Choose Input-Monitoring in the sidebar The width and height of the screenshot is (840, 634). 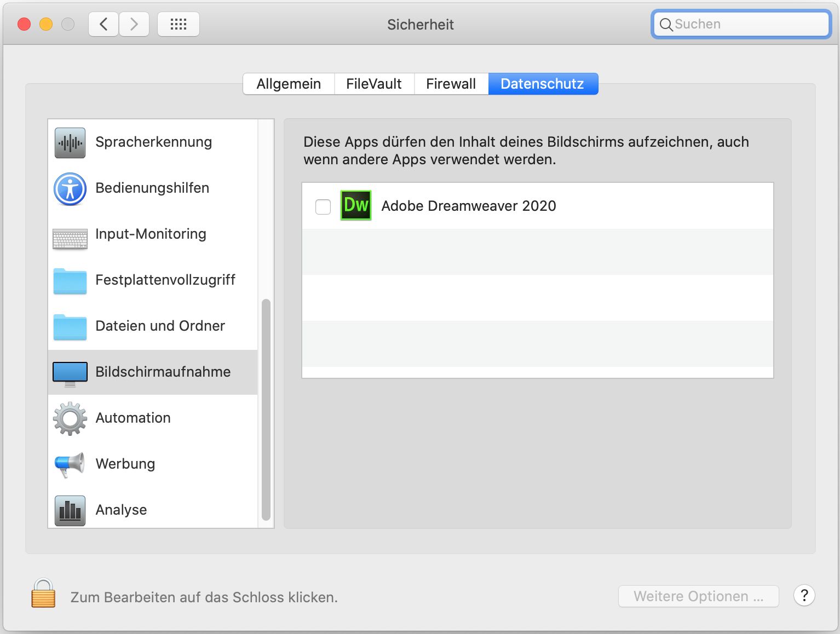point(153,235)
